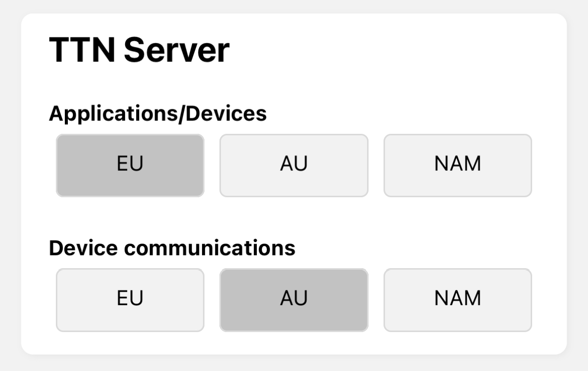Select AU under Device communications
The width and height of the screenshot is (588, 371).
[x=294, y=300]
